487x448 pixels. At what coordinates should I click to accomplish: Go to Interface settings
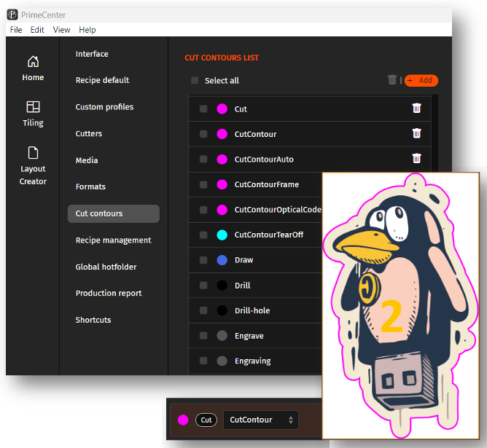92,54
